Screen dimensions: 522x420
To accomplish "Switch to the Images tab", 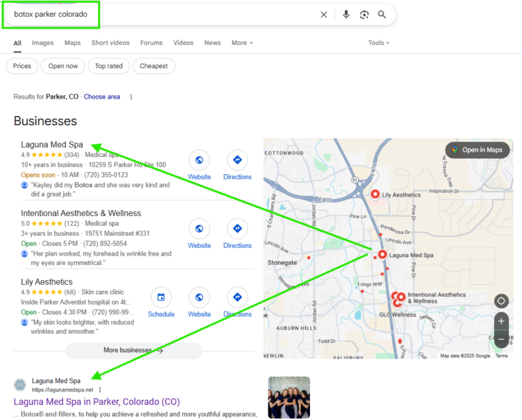I will (x=43, y=43).
